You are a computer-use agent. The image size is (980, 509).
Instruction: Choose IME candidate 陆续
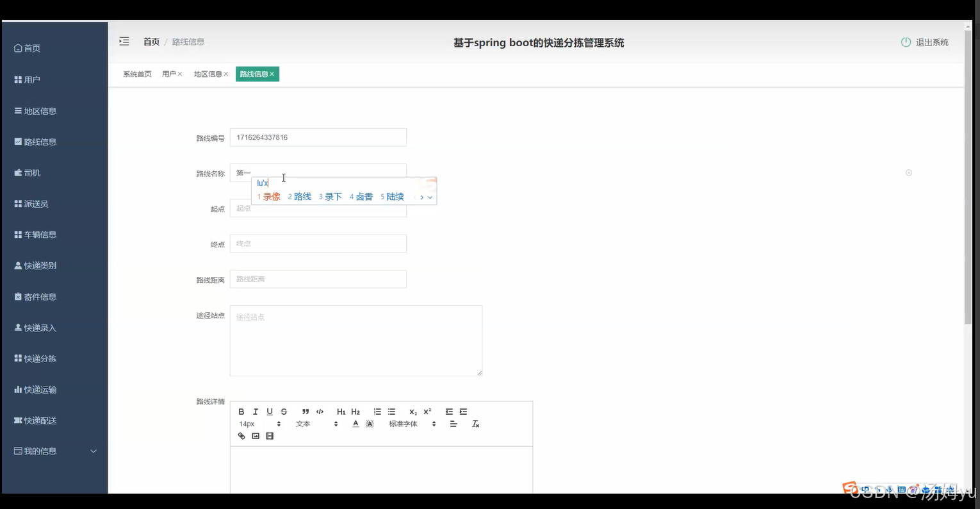[x=392, y=197]
